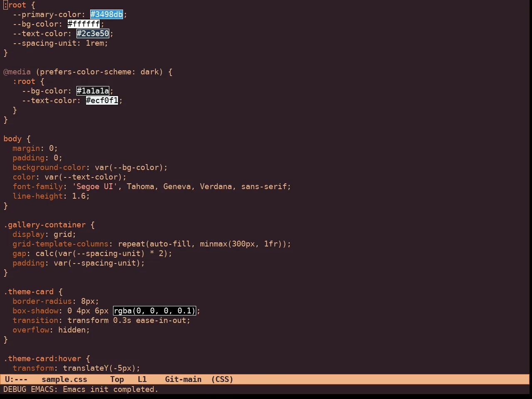Click the #3498db primary color swatch
The width and height of the screenshot is (532, 399).
[107, 14]
